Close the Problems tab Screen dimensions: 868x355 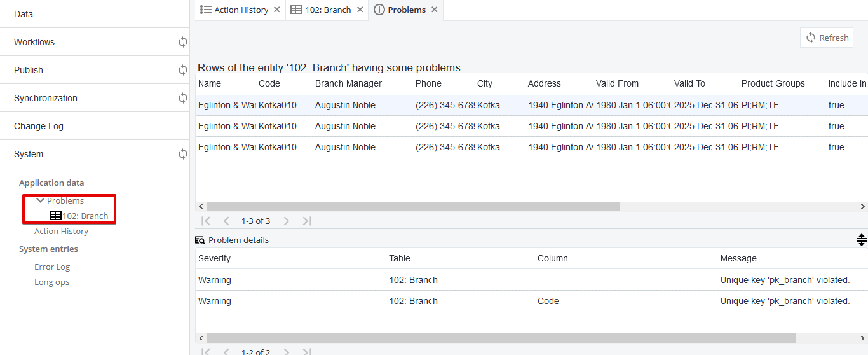click(x=435, y=10)
